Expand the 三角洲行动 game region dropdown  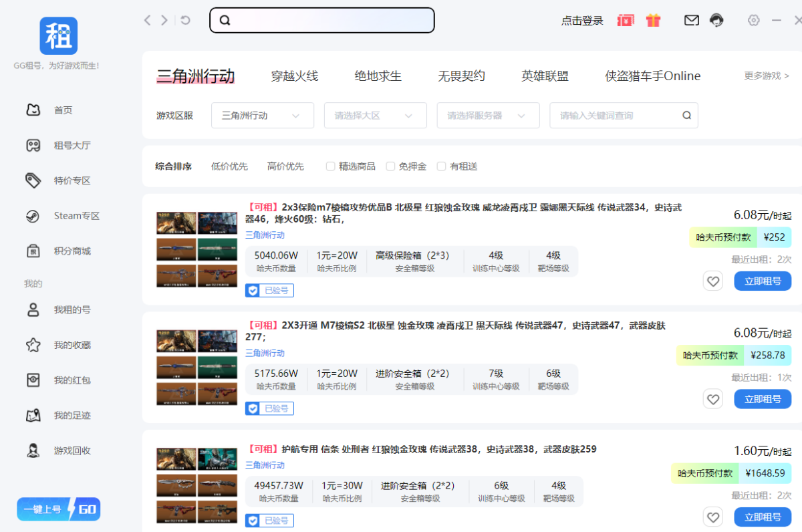click(263, 116)
